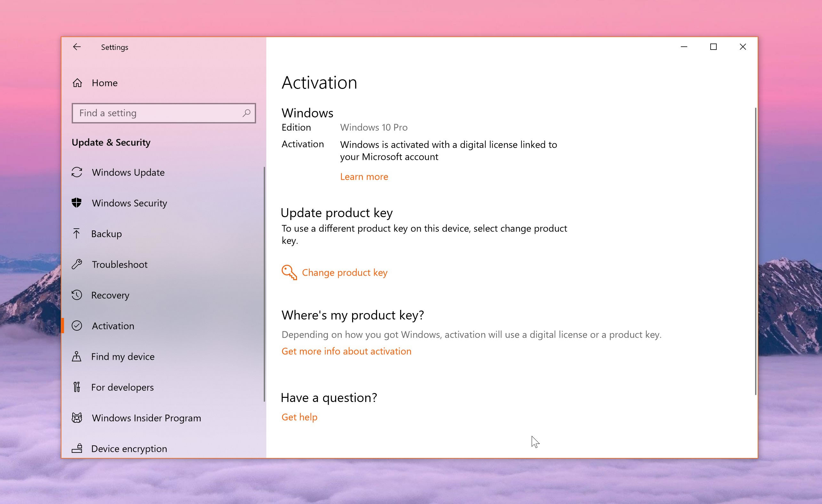This screenshot has width=822, height=504.
Task: Open Windows Update settings
Action: click(128, 172)
